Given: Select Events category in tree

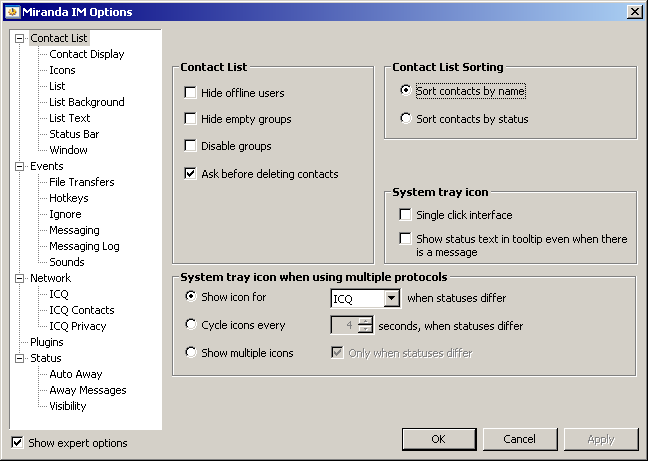Looking at the screenshot, I should [47, 166].
